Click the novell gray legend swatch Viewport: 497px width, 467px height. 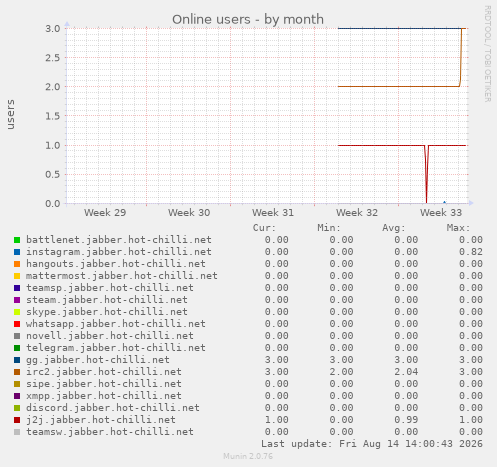point(17,336)
